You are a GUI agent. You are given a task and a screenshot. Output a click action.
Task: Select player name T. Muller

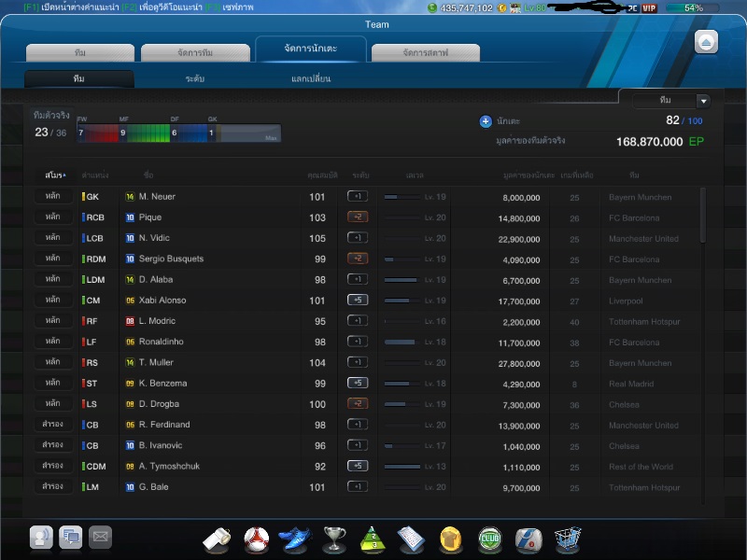(156, 362)
